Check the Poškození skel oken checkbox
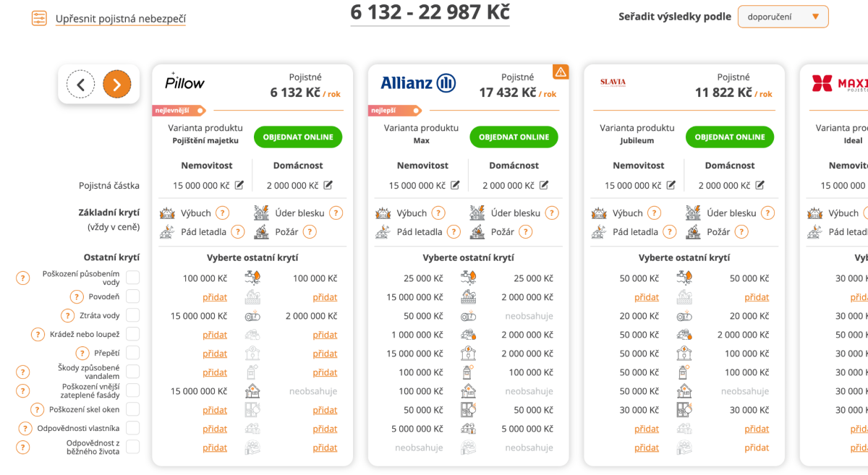Viewport: 868px width, 475px height. (133, 409)
